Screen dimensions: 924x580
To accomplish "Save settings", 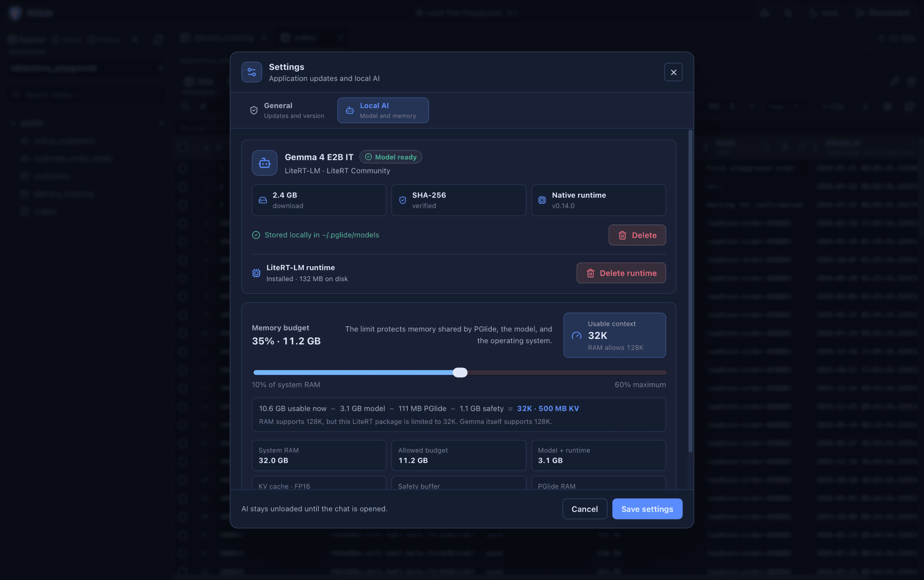I will 647,509.
